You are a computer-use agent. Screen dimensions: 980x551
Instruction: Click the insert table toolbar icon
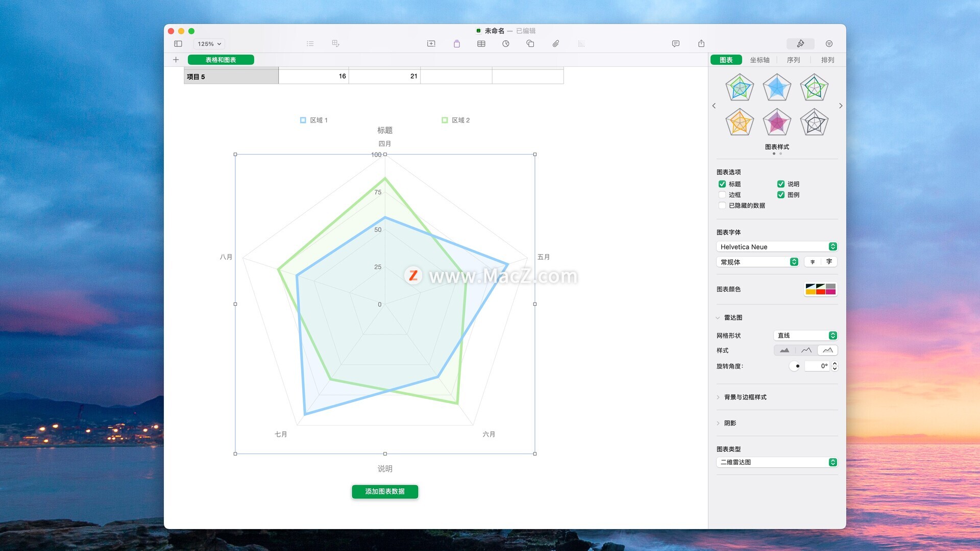481,44
